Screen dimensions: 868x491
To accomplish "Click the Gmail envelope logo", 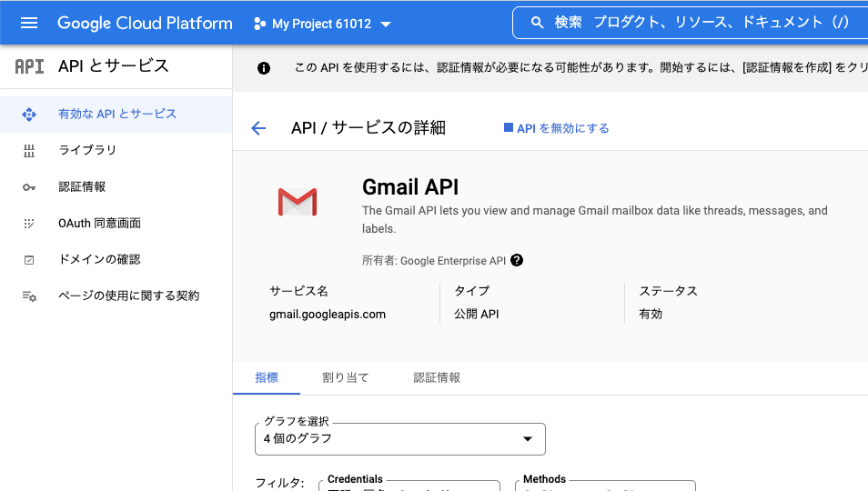I will tap(297, 202).
